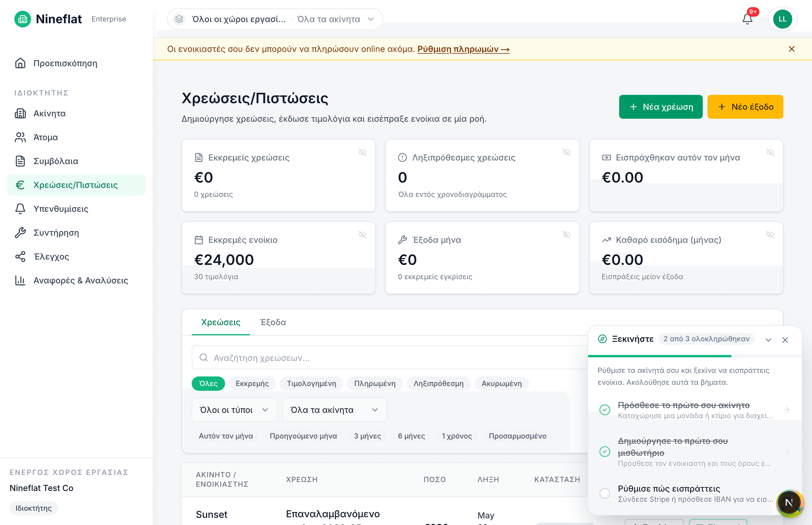Viewport: 812px width, 525px height.
Task: Click the chart icon beside Αναφορές & Αναλύσεις
Action: click(20, 281)
